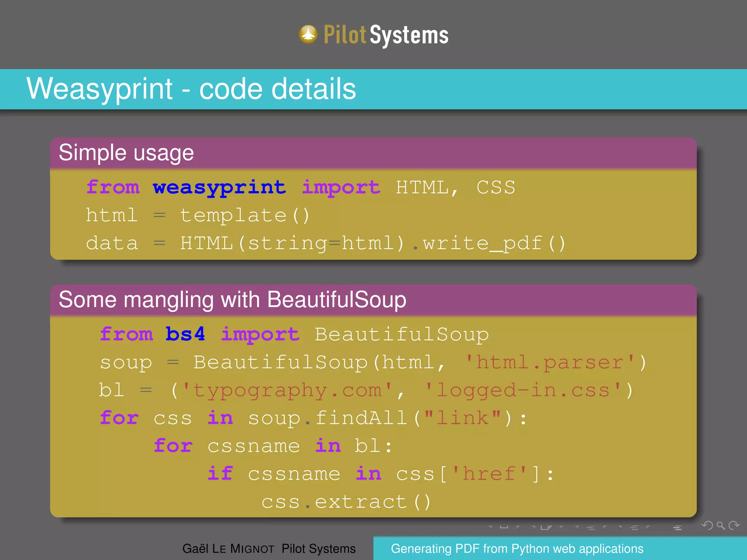The height and width of the screenshot is (560, 747).
Task: Click the 'css.extract()' code line
Action: click(x=346, y=502)
